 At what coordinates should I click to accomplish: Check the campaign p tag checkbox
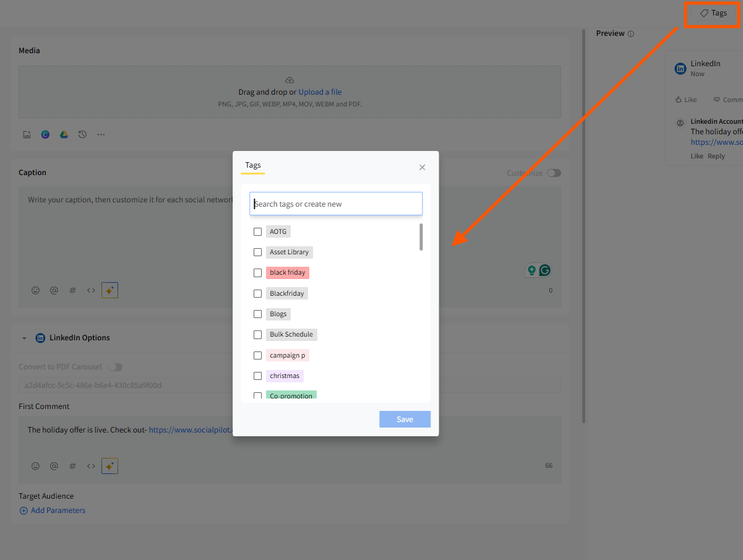click(x=258, y=355)
